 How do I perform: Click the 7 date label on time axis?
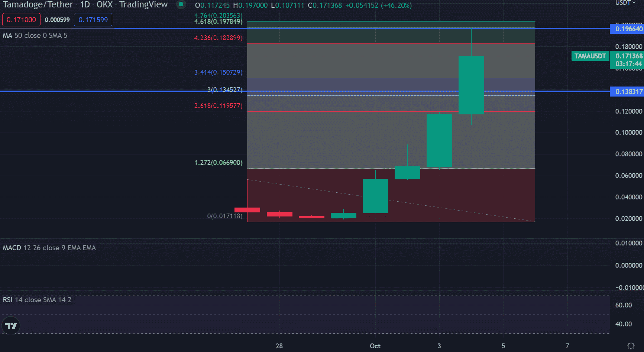click(567, 346)
